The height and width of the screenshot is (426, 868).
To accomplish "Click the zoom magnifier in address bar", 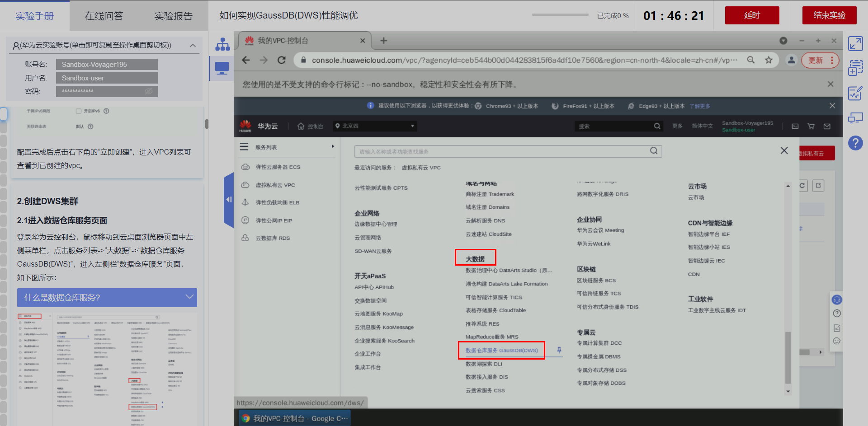I will click(751, 60).
